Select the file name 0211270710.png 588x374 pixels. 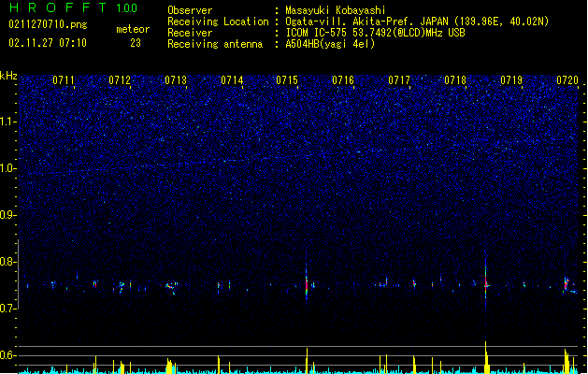[48, 24]
